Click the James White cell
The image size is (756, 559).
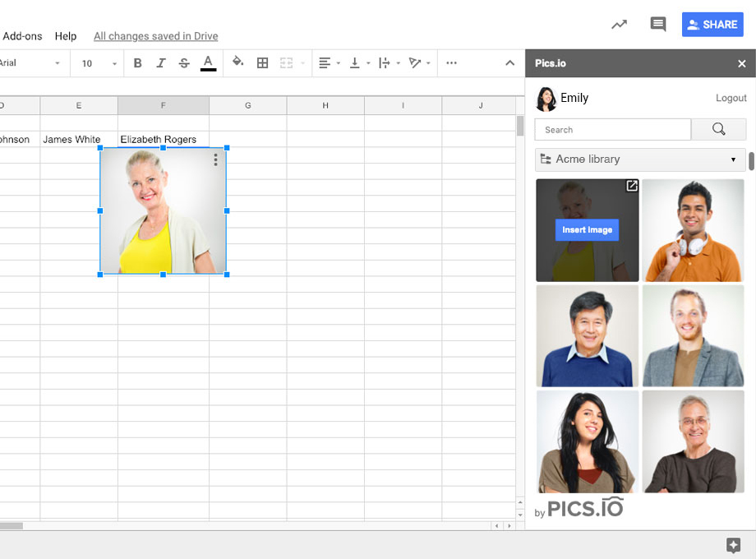coord(79,140)
